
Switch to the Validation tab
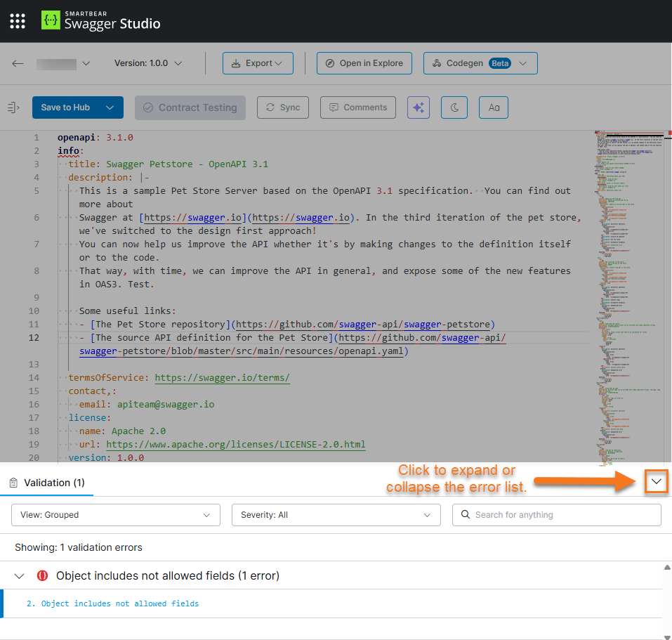coord(46,483)
